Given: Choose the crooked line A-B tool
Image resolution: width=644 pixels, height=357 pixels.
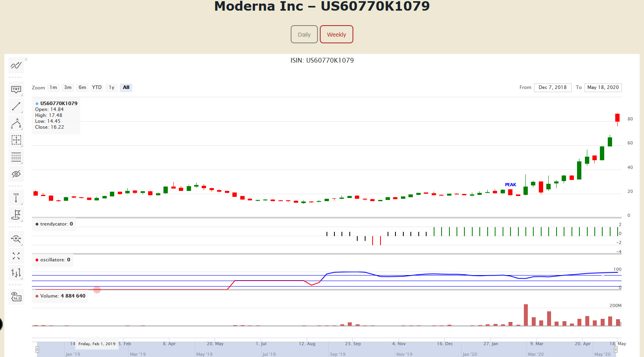Looking at the screenshot, I should click(x=16, y=124).
